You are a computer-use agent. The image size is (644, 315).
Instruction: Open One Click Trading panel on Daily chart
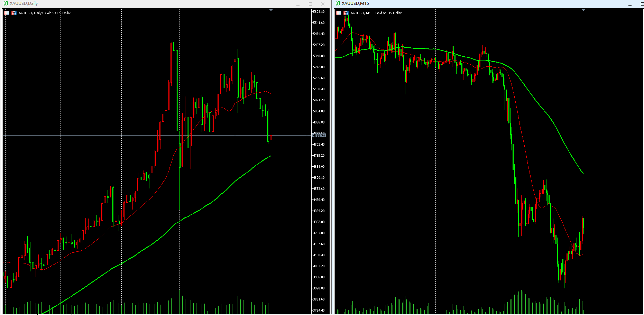[x=7, y=13]
